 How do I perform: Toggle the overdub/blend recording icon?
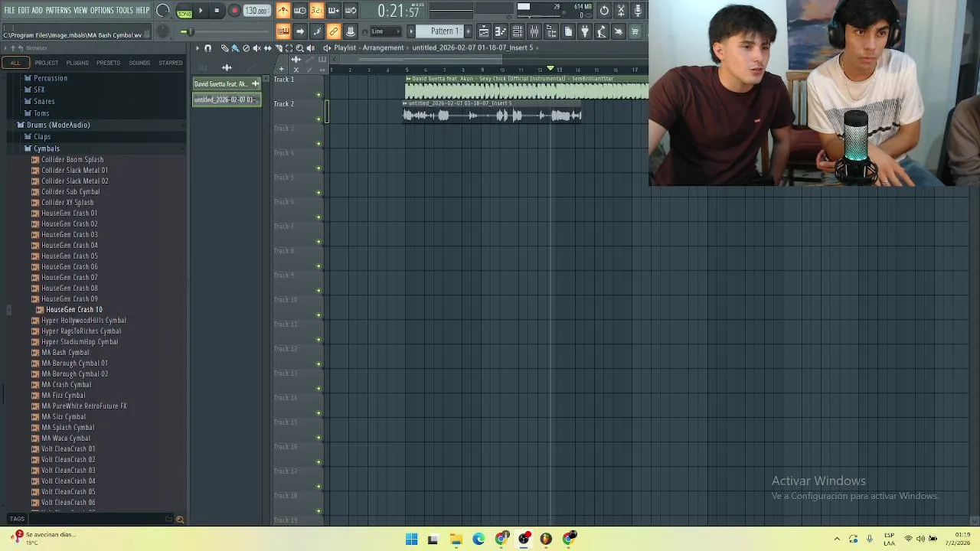click(334, 11)
